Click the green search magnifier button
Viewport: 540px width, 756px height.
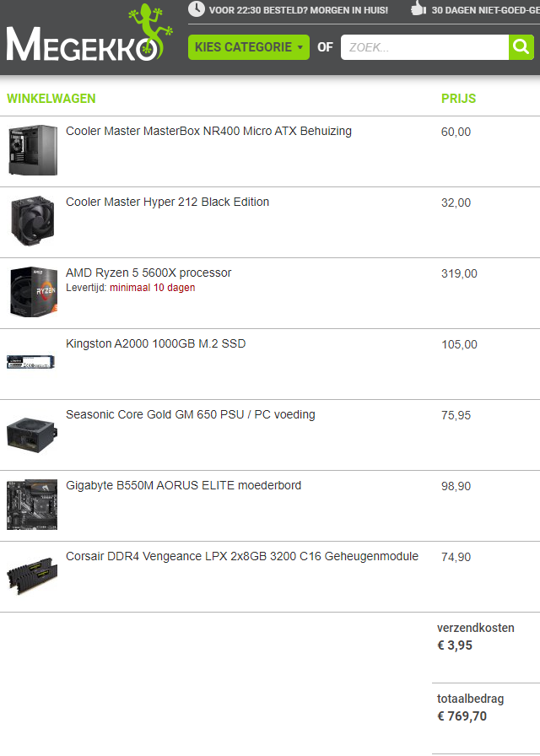tap(521, 47)
